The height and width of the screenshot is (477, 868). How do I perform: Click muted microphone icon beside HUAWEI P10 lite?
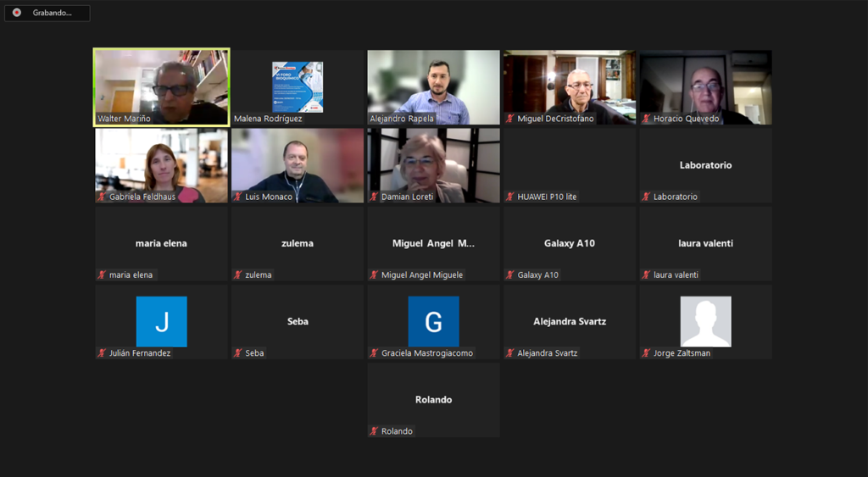coord(510,197)
